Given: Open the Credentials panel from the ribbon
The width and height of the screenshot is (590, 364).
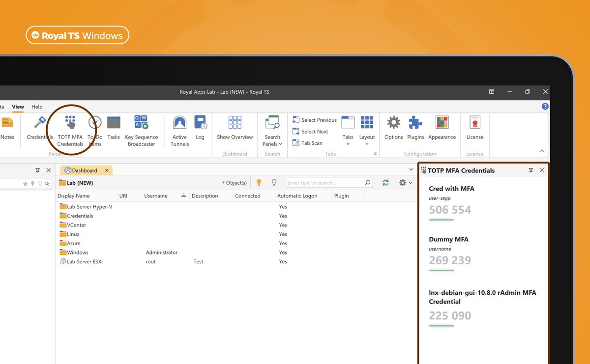Looking at the screenshot, I should 40,128.
